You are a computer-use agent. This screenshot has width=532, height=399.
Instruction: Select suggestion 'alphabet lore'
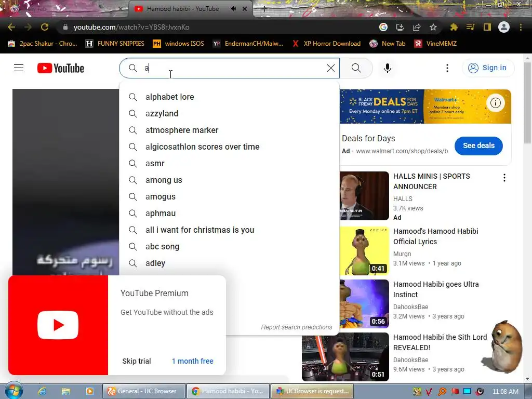229,97
